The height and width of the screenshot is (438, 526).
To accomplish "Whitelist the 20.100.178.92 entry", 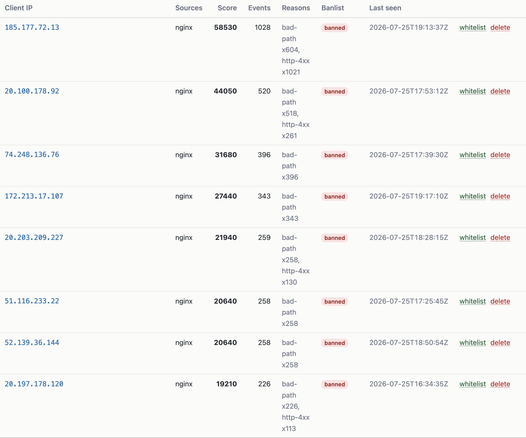I will click(472, 91).
